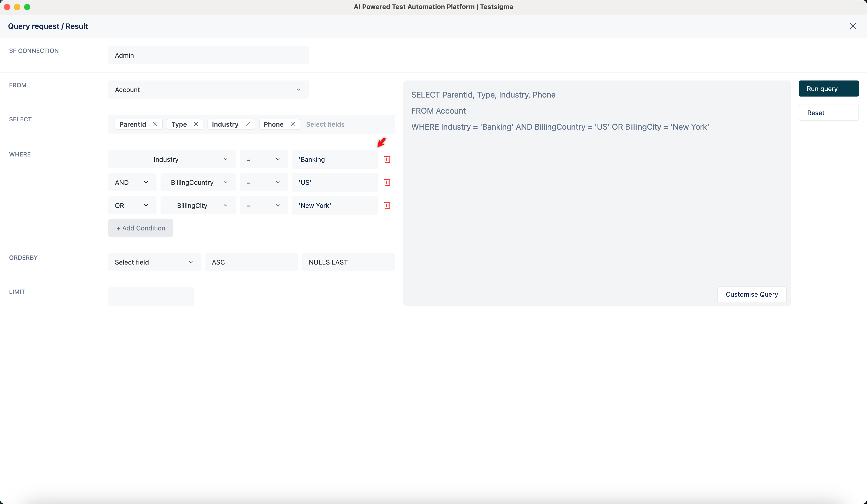The width and height of the screenshot is (867, 504).
Task: Close the Query request / Result dialog
Action: (853, 26)
